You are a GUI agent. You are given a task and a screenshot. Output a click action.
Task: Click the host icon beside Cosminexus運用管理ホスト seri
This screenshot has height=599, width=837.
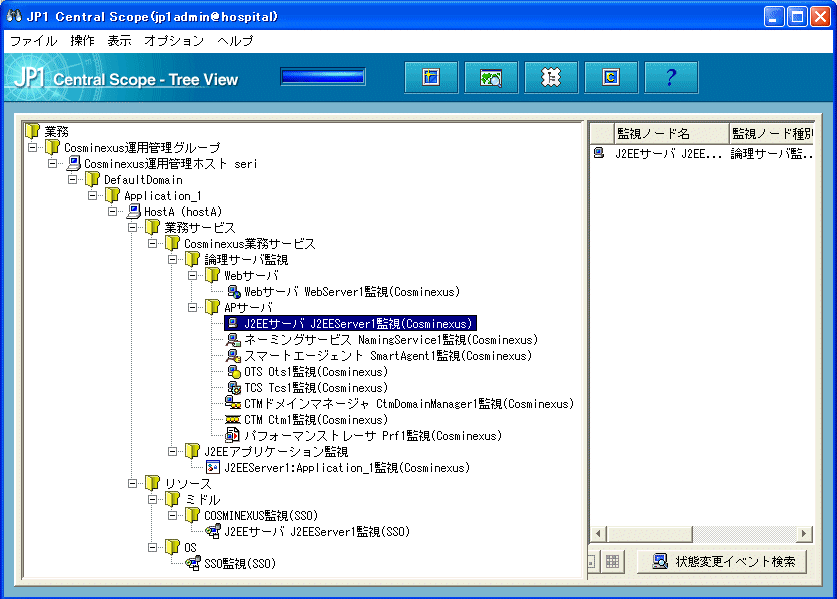coord(74,163)
